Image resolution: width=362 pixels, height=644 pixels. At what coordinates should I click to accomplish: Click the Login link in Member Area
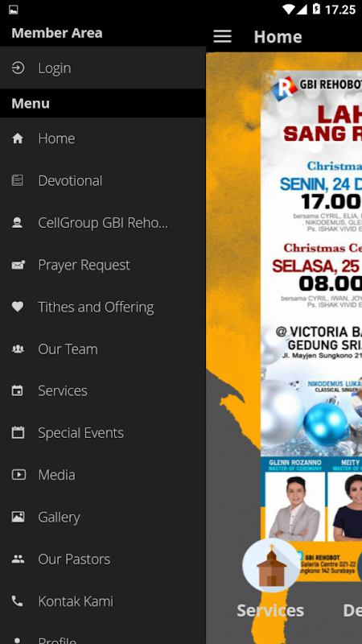pos(103,68)
